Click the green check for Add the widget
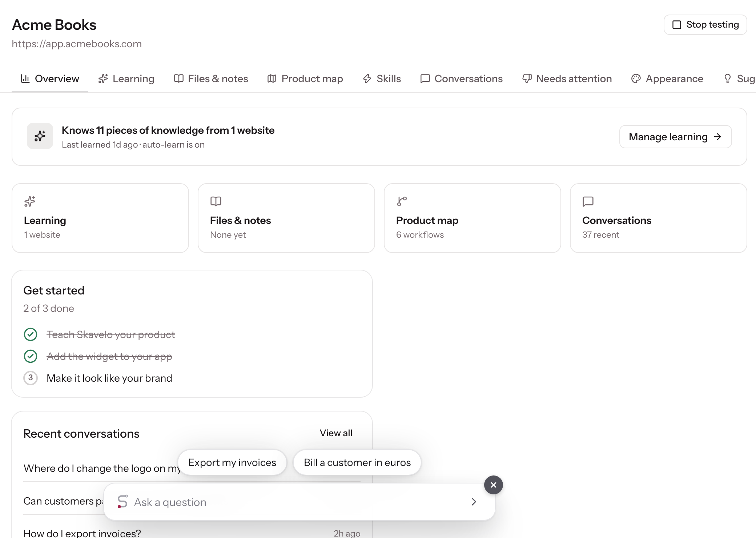 [x=31, y=356]
